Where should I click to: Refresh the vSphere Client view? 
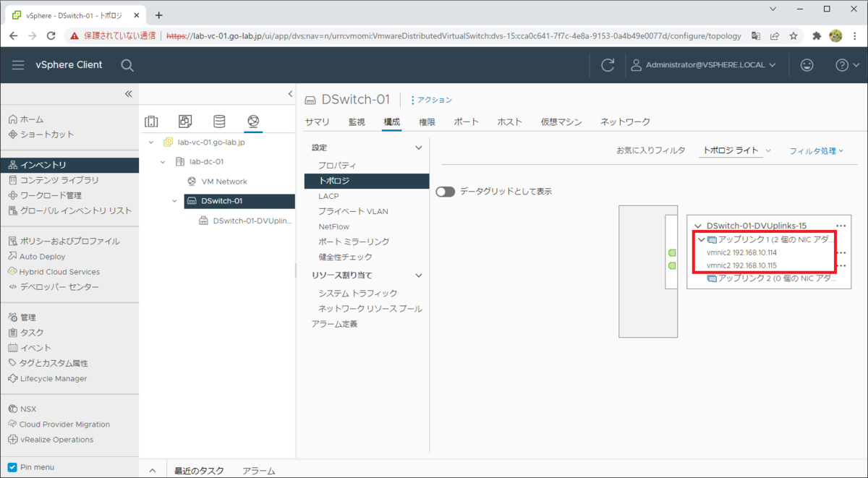(x=608, y=65)
